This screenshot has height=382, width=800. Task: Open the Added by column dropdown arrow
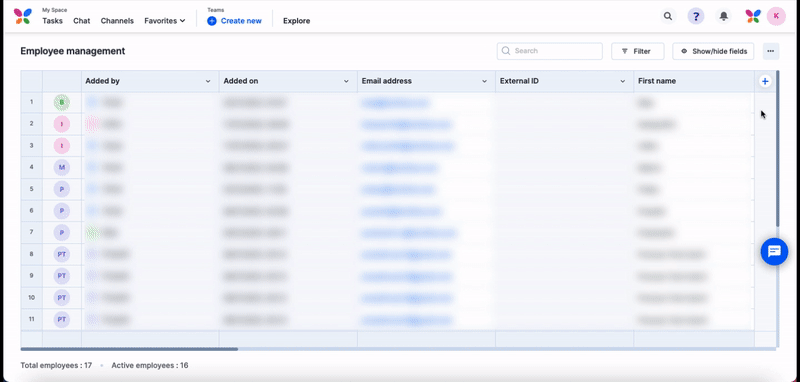click(x=208, y=82)
